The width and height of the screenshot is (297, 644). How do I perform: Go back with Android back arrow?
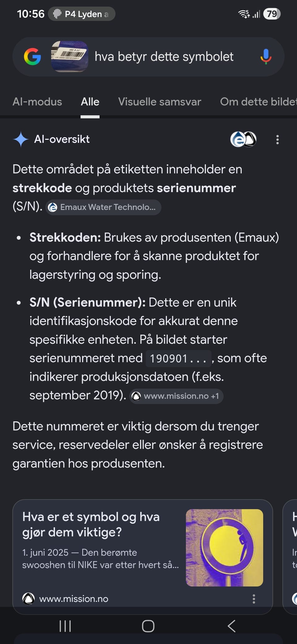(x=231, y=626)
